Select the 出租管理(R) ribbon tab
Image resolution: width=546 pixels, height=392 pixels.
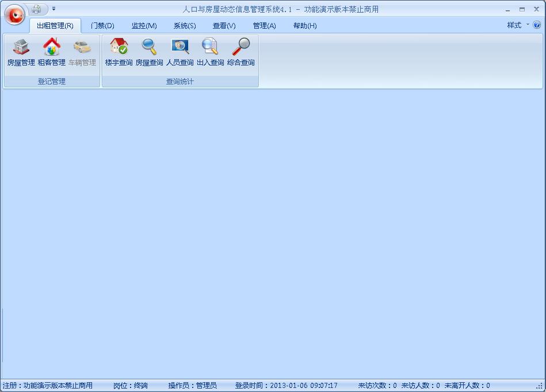55,26
